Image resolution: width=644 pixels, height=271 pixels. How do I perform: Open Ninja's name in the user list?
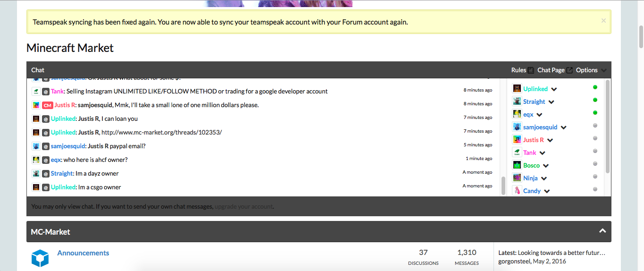pyautogui.click(x=530, y=178)
